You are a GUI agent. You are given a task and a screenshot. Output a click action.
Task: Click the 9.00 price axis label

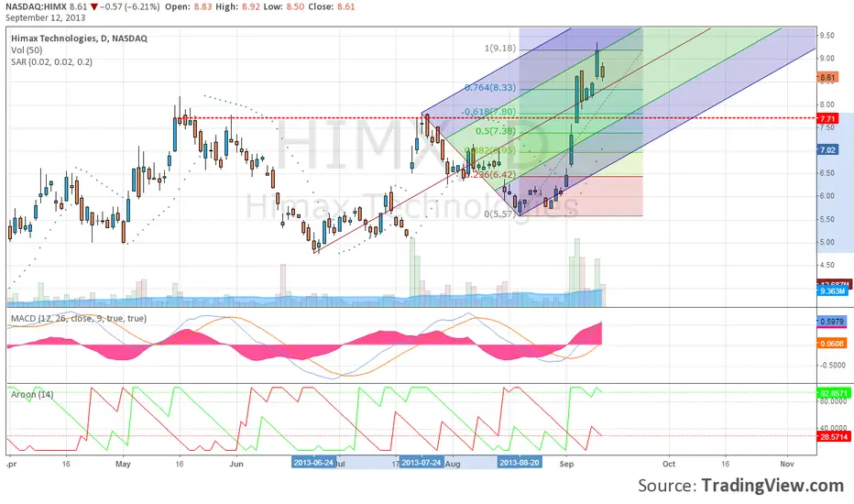[827, 59]
